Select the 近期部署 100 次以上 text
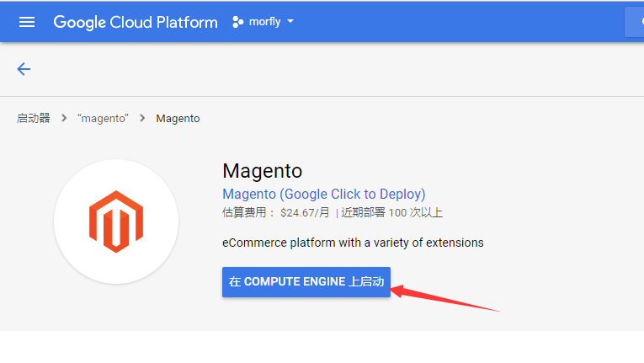The image size is (644, 363). (x=391, y=212)
